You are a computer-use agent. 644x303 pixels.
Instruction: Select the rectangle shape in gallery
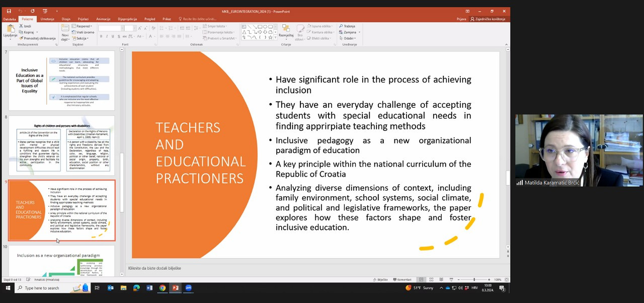(260, 27)
